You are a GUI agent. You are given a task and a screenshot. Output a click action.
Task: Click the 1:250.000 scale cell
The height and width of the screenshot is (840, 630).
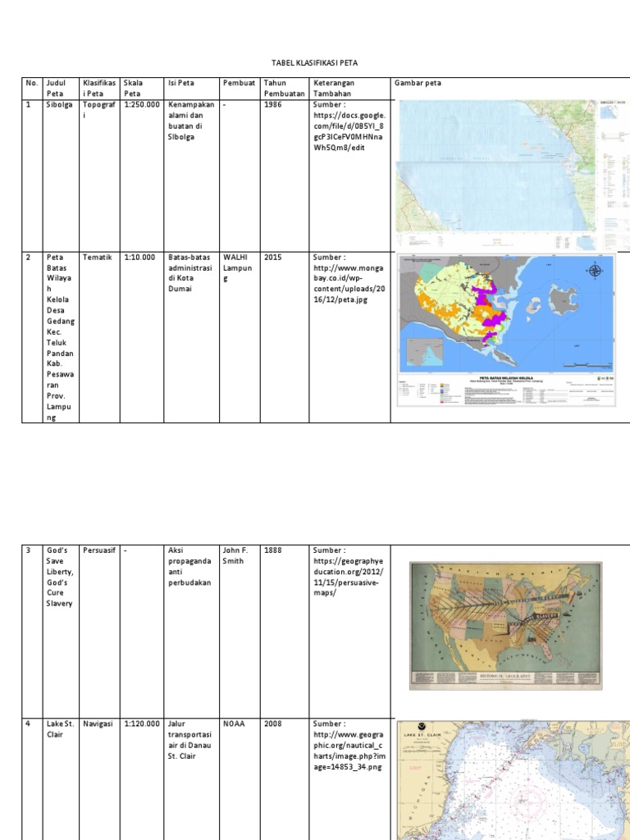(x=142, y=104)
